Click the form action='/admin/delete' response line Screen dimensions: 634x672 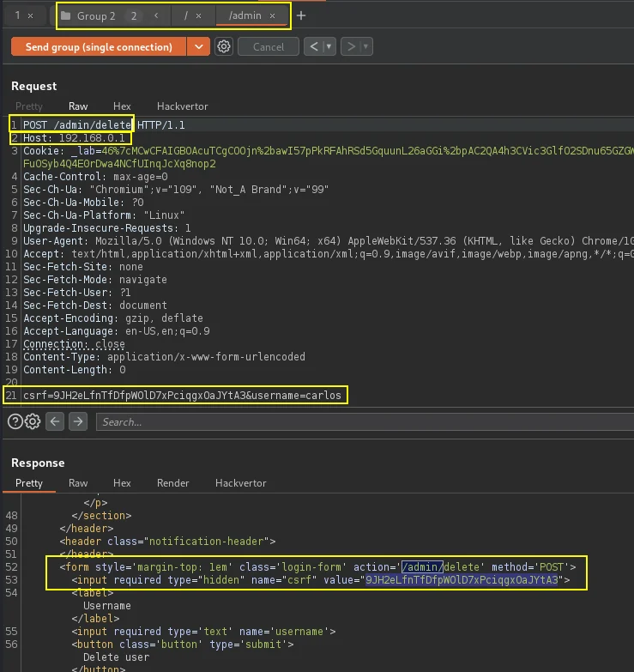point(317,567)
